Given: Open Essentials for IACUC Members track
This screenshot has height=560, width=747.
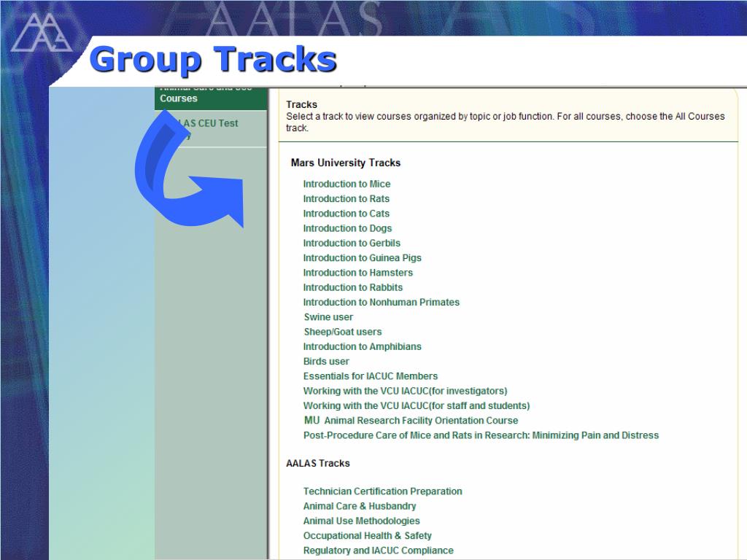Looking at the screenshot, I should pos(370,376).
